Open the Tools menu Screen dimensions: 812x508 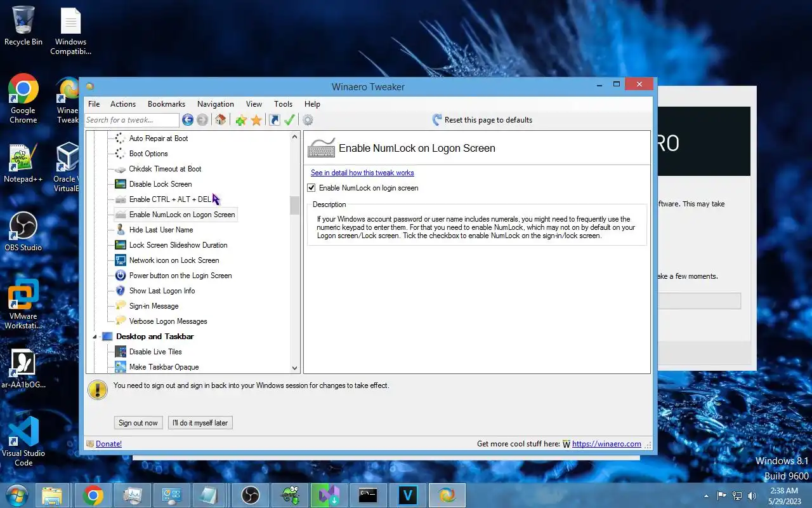(284, 104)
